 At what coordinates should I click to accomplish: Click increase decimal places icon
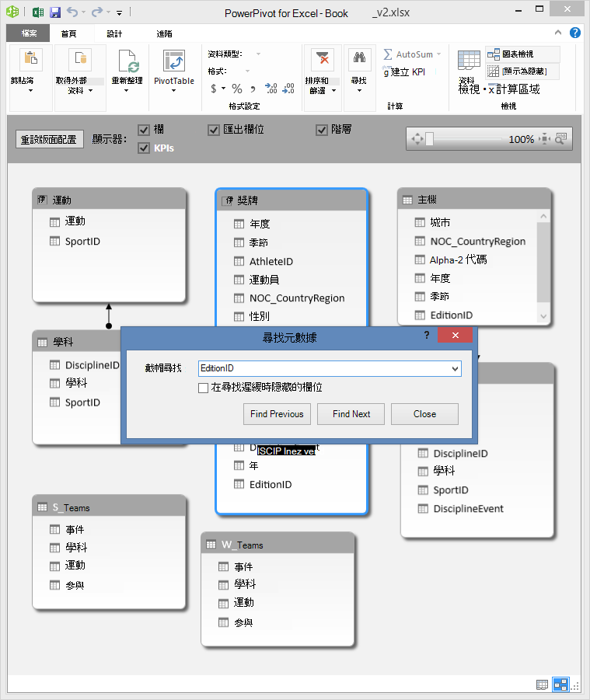click(x=271, y=89)
